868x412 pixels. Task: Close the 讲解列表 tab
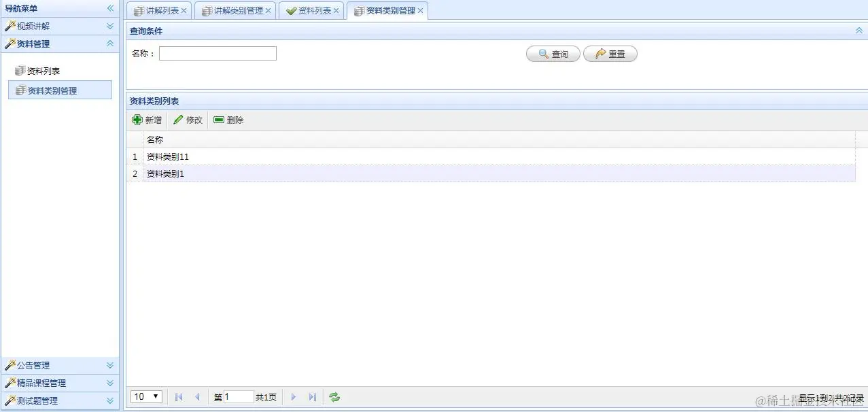[184, 11]
